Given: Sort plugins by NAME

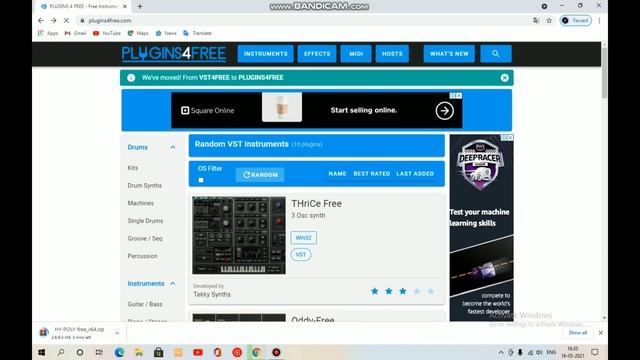Looking at the screenshot, I should coord(337,173).
